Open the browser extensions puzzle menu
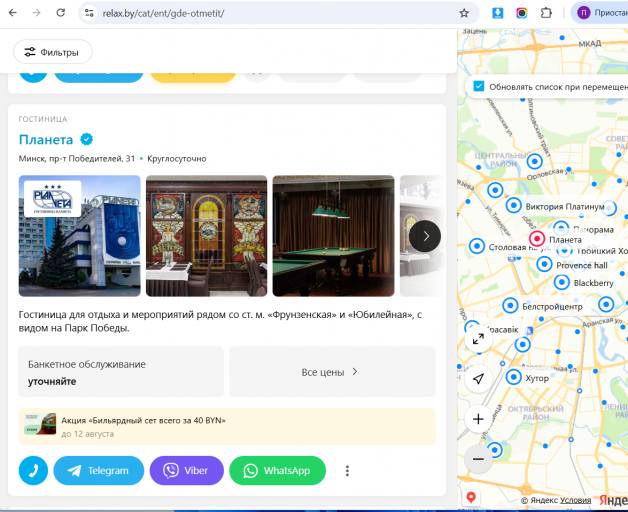Screen dimensions: 628x512 pos(546,13)
